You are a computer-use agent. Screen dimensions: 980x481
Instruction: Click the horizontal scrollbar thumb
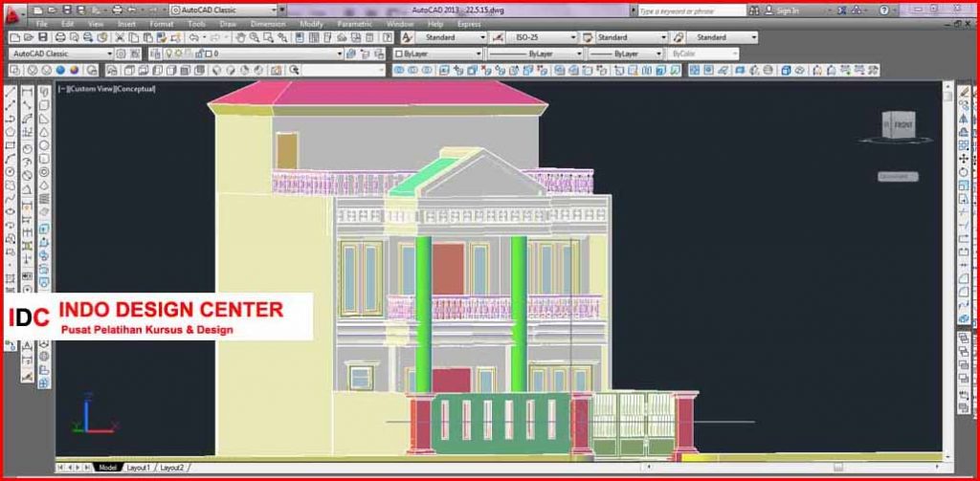coord(837,468)
